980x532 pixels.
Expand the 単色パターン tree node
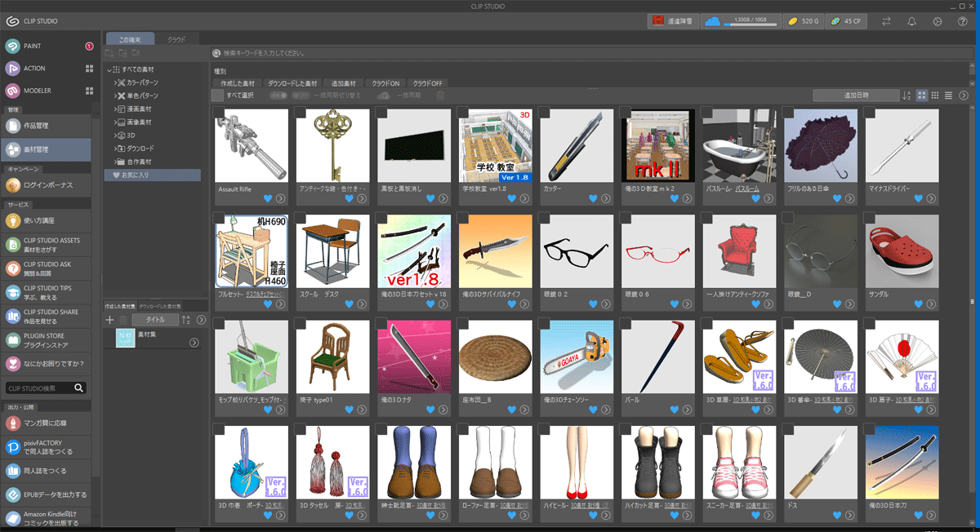115,96
